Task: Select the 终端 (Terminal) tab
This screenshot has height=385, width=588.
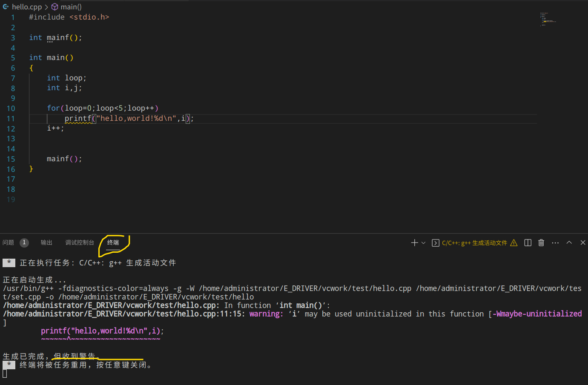Action: click(x=113, y=242)
